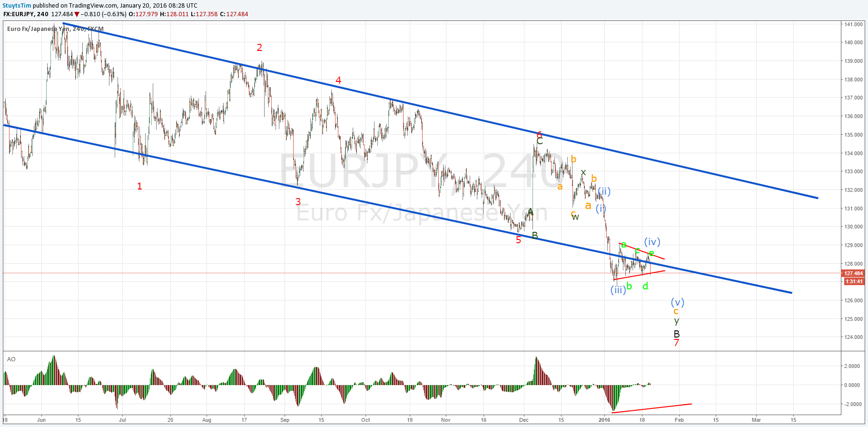Click the red wave label 5
The width and height of the screenshot is (868, 427).
coord(519,240)
